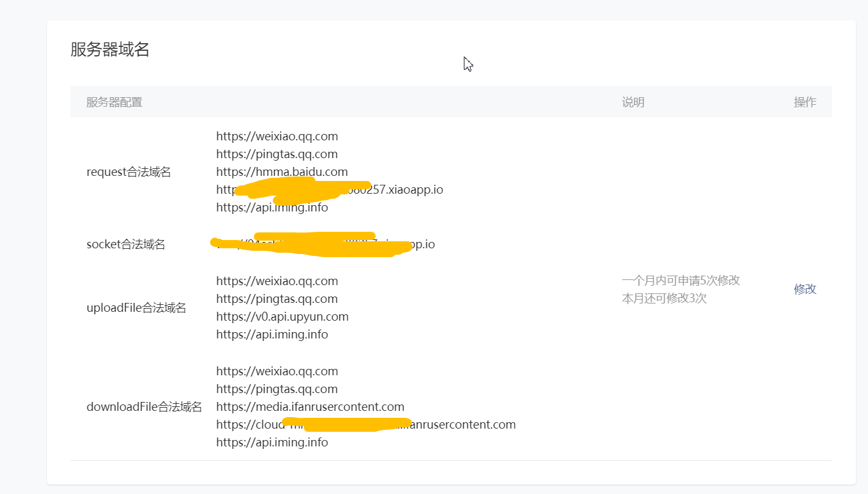Click https://pingtas.qq.com under downloadFile合法域名
This screenshot has width=868, height=494.
coord(277,389)
